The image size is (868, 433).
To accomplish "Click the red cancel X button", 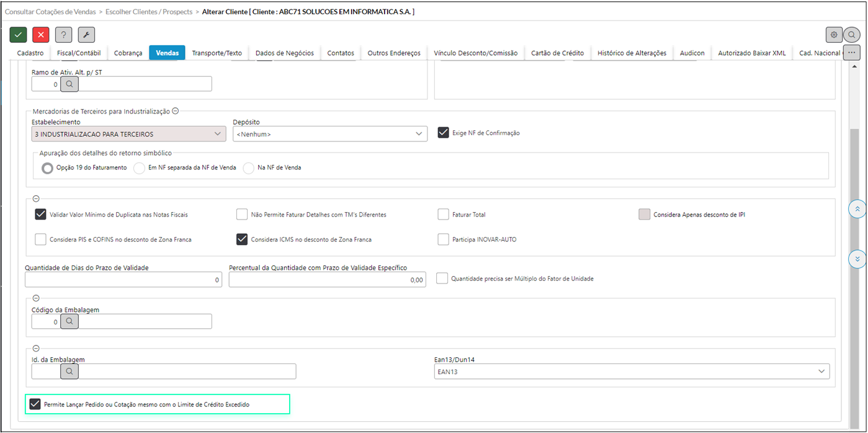I will pyautogui.click(x=41, y=35).
